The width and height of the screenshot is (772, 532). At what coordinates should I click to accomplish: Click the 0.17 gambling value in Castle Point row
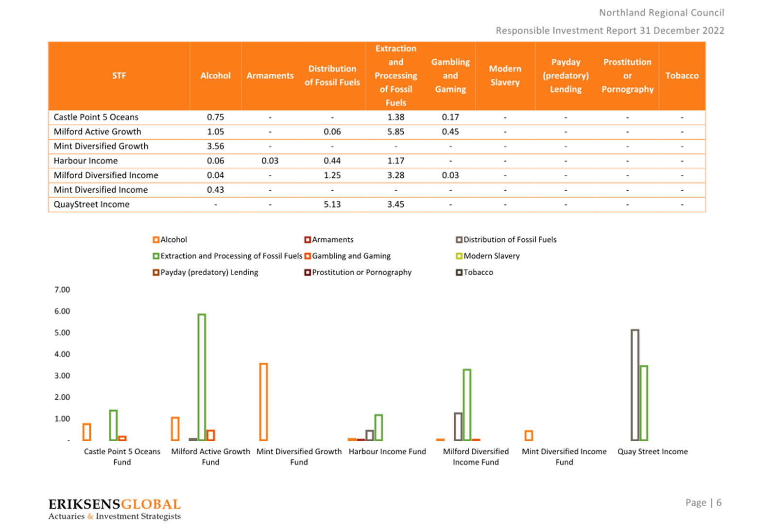click(x=450, y=117)
